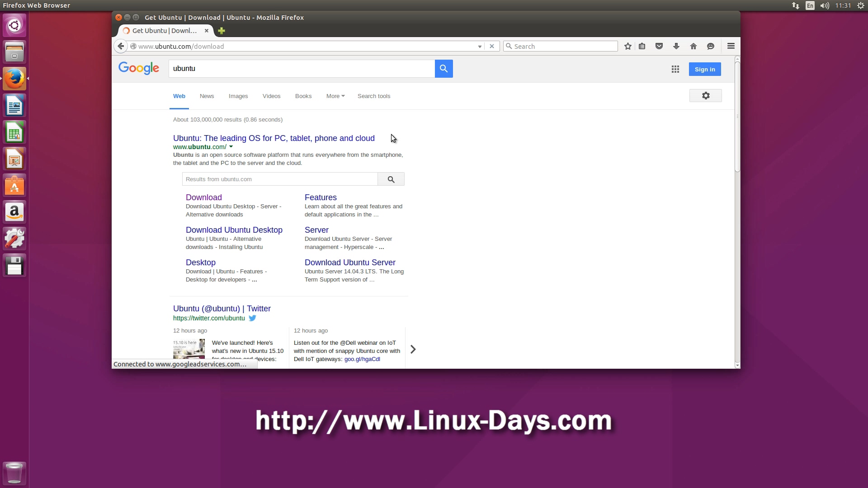Close the Get Ubuntu tab
Image resolution: width=868 pixels, height=488 pixels.
pyautogui.click(x=207, y=31)
